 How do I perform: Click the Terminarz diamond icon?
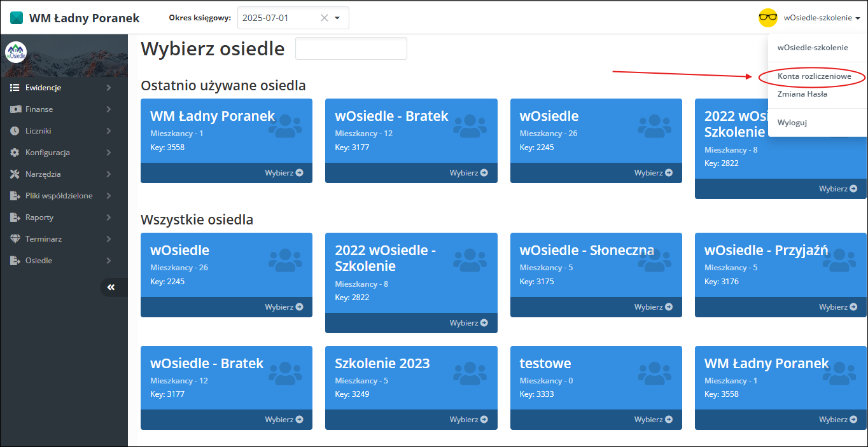(x=15, y=239)
